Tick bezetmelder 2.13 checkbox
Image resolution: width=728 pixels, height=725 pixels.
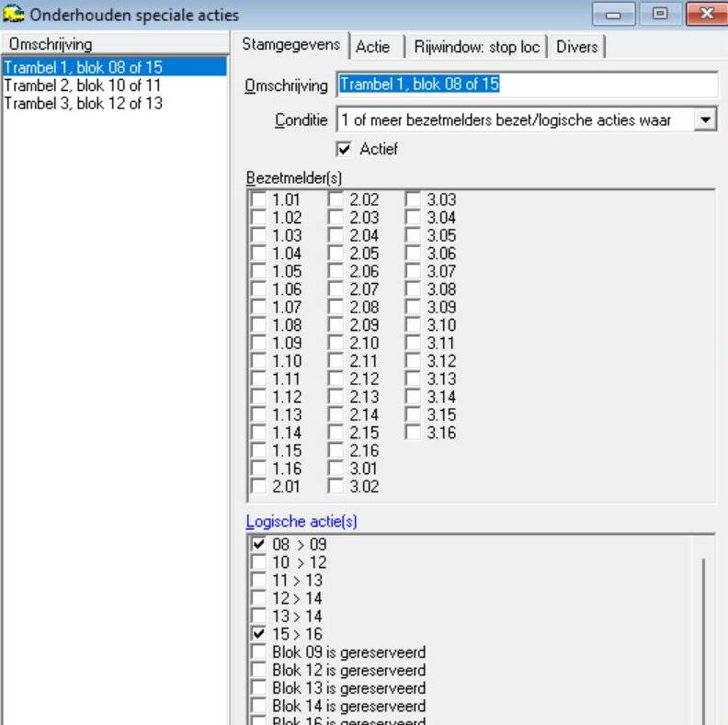[x=336, y=397]
